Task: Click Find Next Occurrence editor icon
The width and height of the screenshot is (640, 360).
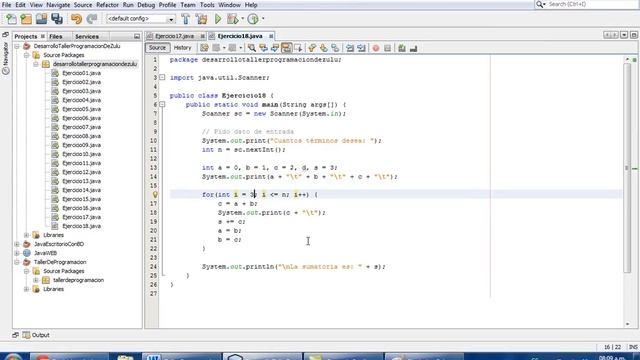Action: (x=275, y=48)
